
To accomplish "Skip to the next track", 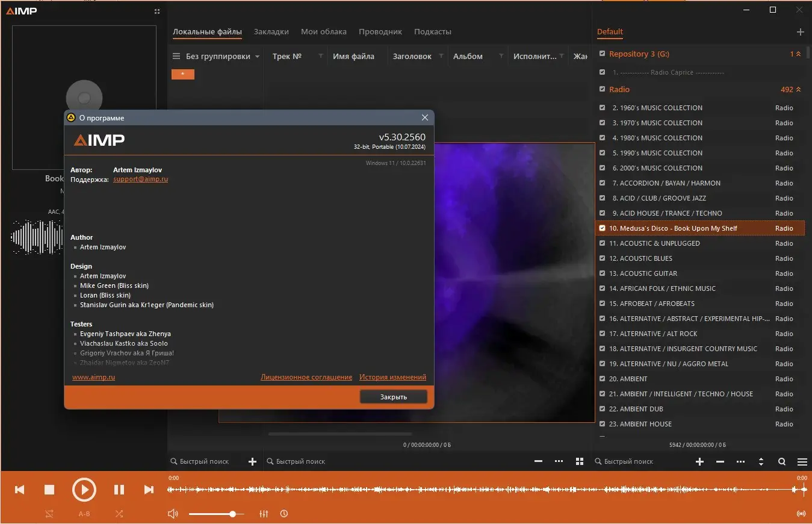I will 149,490.
